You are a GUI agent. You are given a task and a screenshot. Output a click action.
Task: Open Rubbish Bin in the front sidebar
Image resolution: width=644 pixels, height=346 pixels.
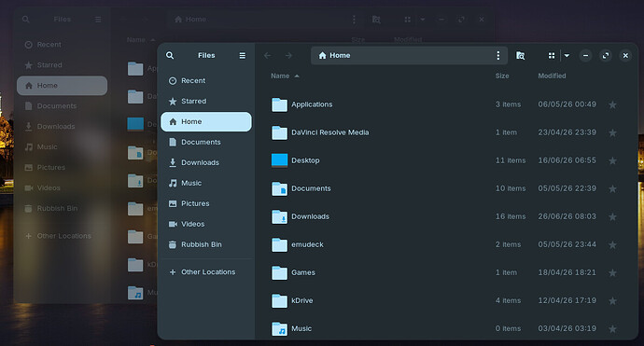(x=206, y=244)
